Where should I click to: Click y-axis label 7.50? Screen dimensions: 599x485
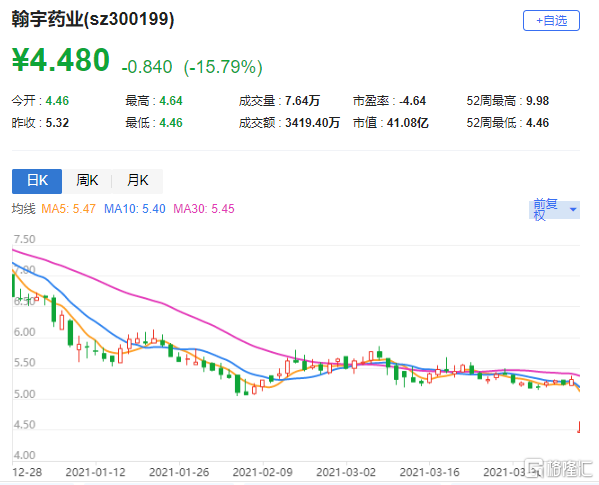tap(24, 239)
